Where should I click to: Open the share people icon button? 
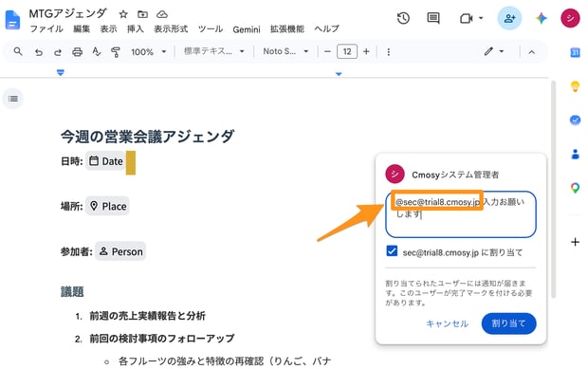pyautogui.click(x=509, y=18)
